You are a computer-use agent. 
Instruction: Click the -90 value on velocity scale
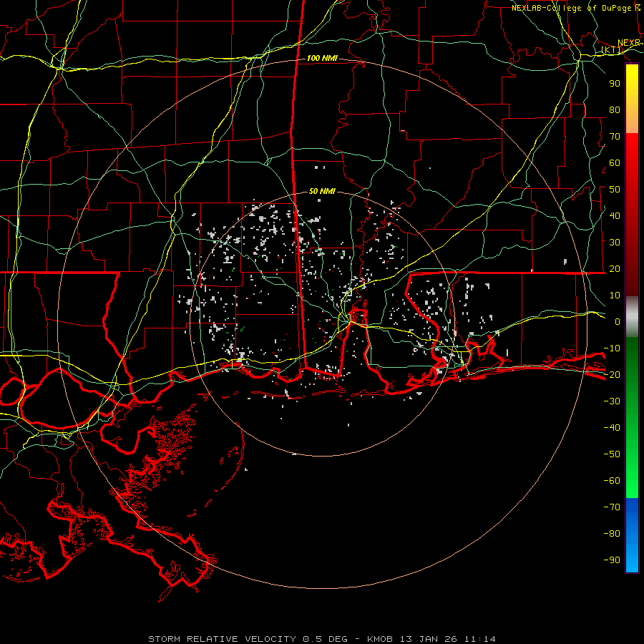coord(612,560)
